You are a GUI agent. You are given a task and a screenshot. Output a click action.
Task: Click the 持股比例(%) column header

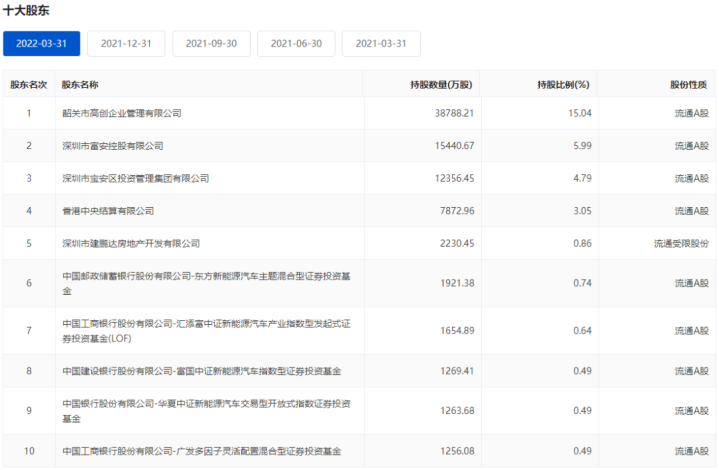564,84
